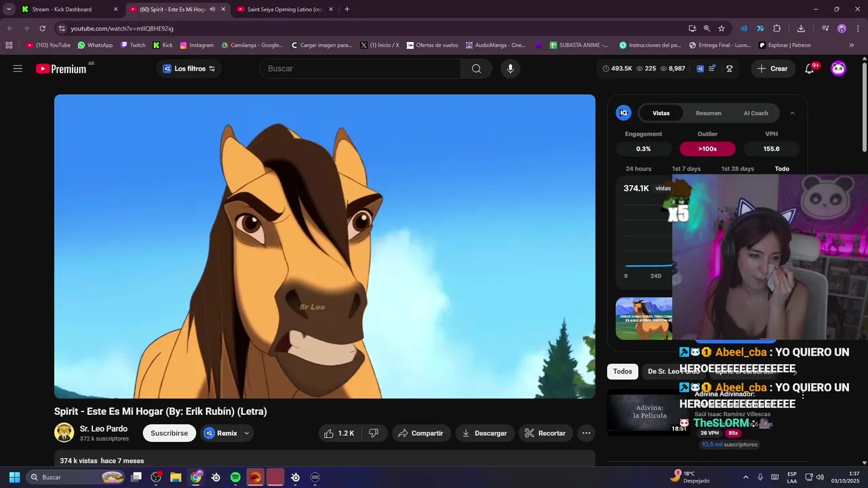Viewport: 868px width, 488px height.
Task: Open Los filtros vidIQ filter toggle
Action: point(189,68)
